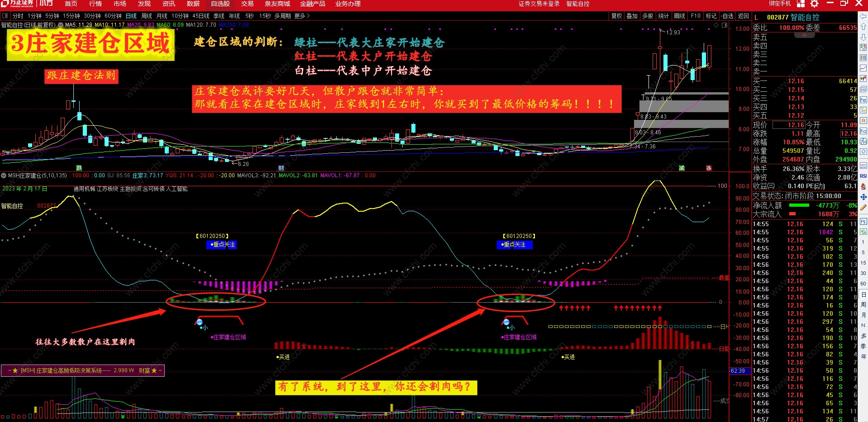The image size is (868, 422).
Task: Click the 返回 button
Action: coord(744,16)
